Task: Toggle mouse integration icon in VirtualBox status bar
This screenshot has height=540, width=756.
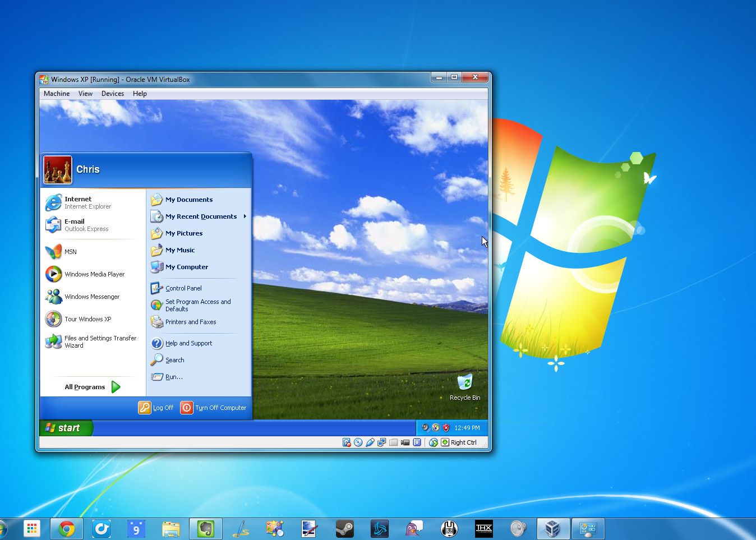Action: tap(433, 442)
